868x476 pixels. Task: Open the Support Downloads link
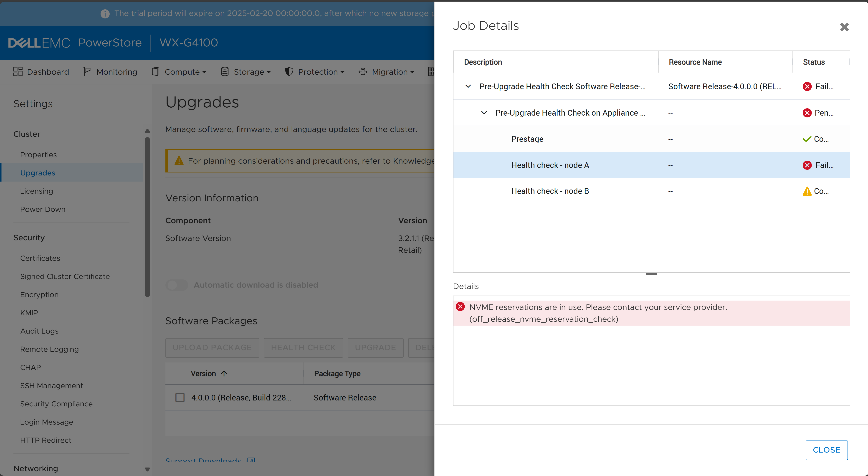[203, 460]
